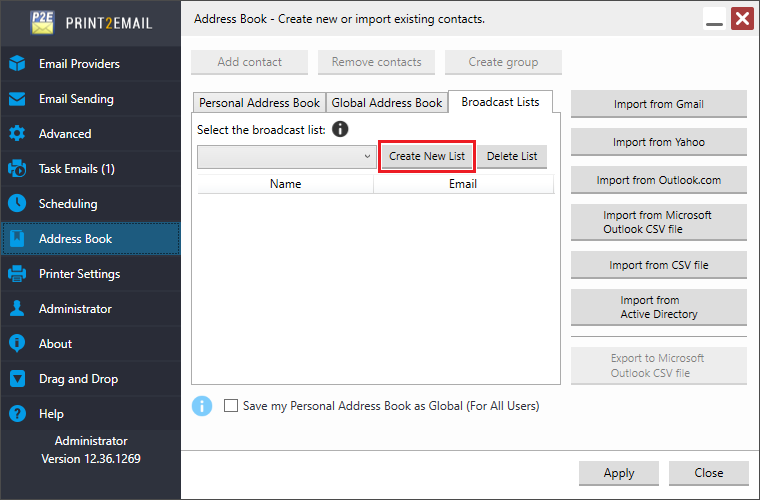
Task: Click the Version 12.36.1269 text
Action: (91, 459)
